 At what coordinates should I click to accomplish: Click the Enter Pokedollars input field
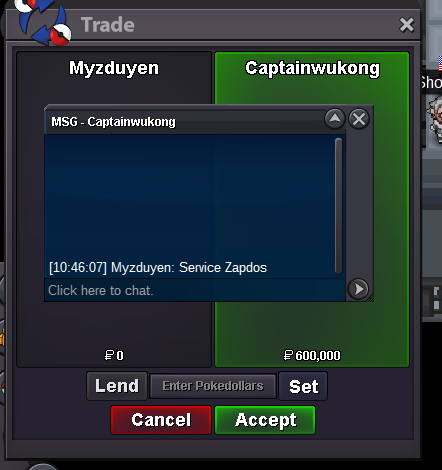213,386
